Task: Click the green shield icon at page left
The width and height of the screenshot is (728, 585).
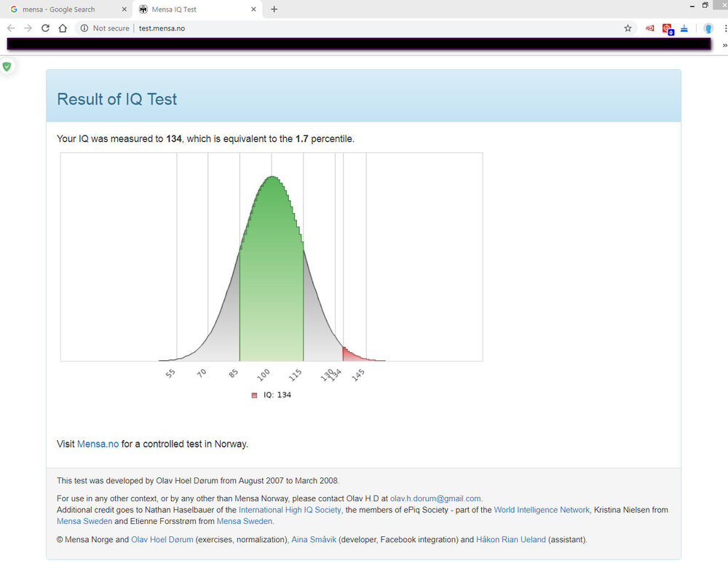Action: (x=7, y=66)
